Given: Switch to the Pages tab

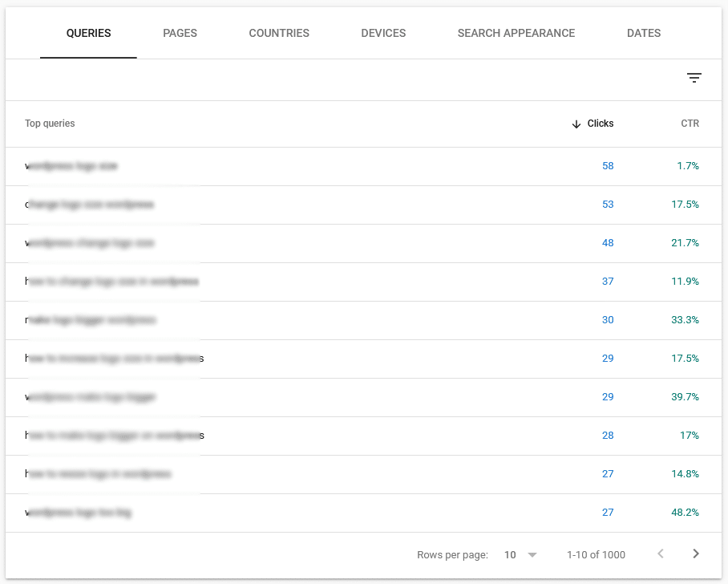Looking at the screenshot, I should point(180,33).
